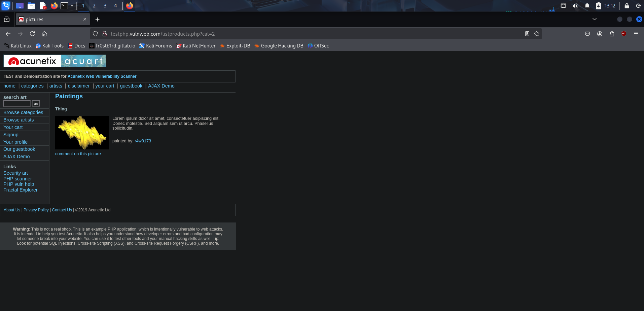This screenshot has width=644, height=311.
Task: Open the artist r4w8173 link
Action: coord(143,141)
